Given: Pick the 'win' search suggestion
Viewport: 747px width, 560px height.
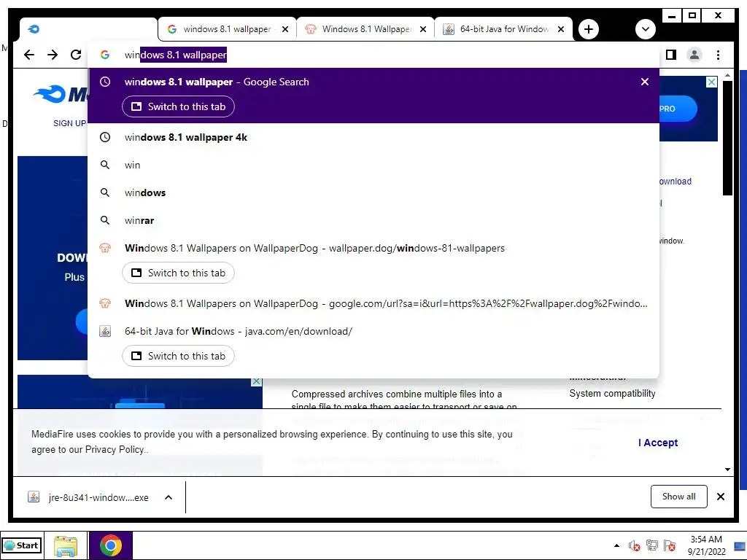Looking at the screenshot, I should (373, 165).
